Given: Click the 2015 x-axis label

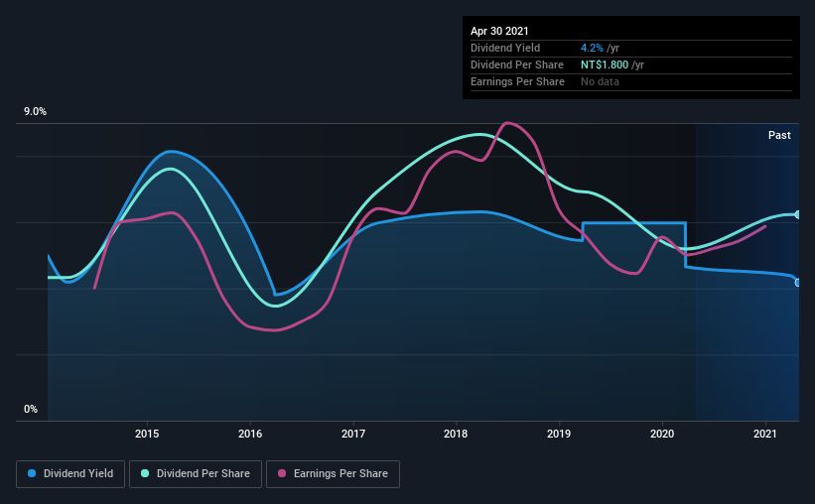Looking at the screenshot, I should click(147, 434).
